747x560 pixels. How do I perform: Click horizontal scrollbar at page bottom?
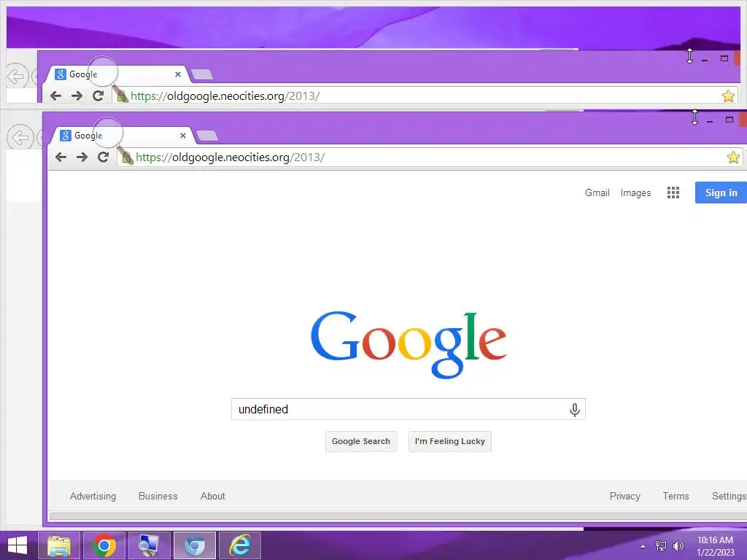[x=398, y=516]
